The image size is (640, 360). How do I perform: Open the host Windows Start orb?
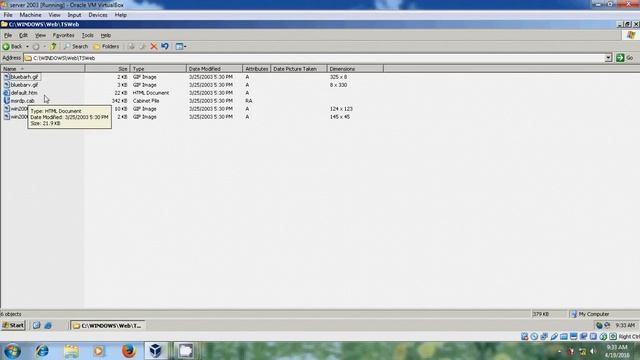13,351
